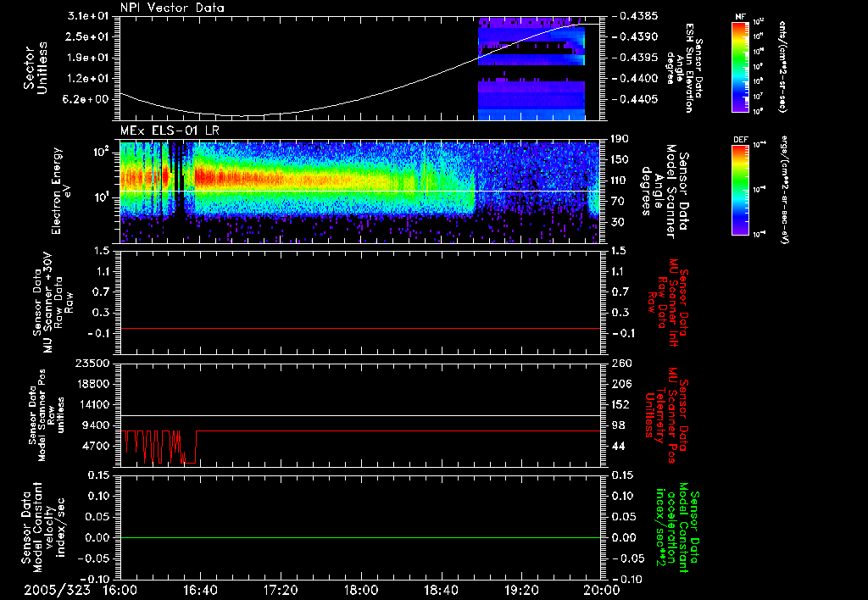Click the '4700' scanner position tick

click(95, 446)
